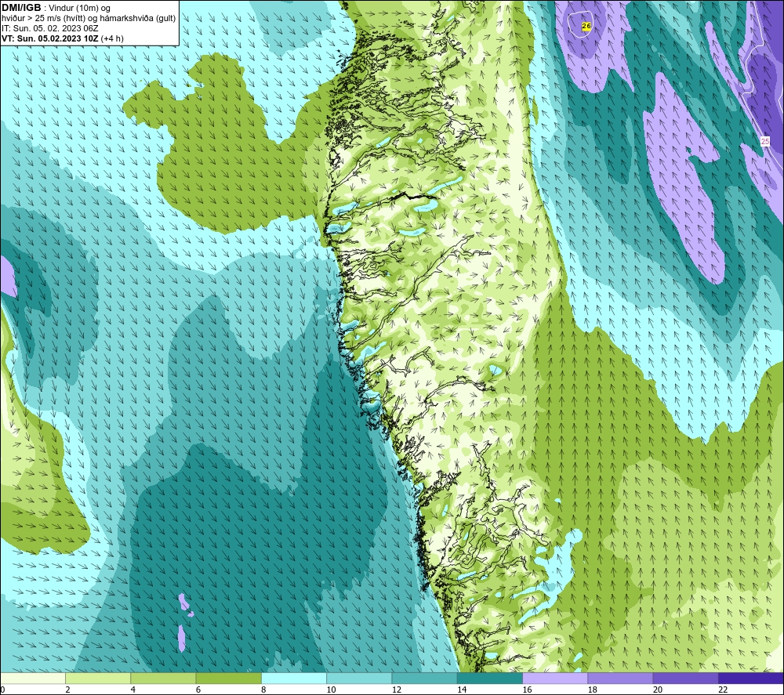Click the legend scale value '0'
Screen dimensions: 784x695
[2, 690]
